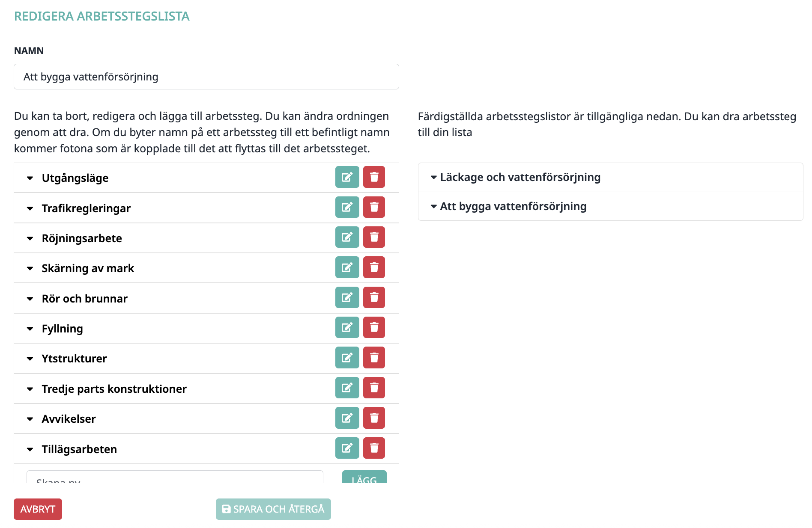Remove the Fyllning work step
812x528 pixels.
[x=374, y=328]
